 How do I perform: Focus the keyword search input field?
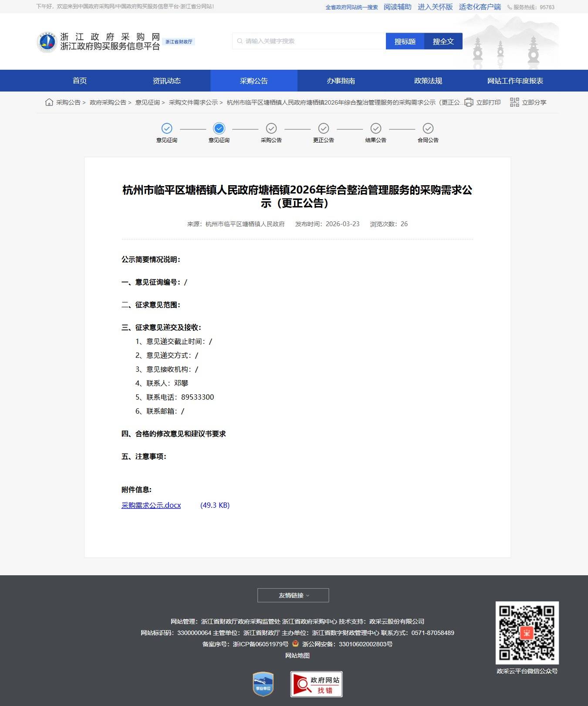point(309,41)
